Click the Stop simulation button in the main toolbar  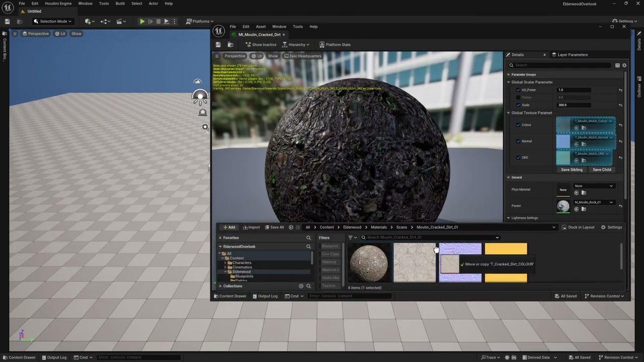pos(158,21)
